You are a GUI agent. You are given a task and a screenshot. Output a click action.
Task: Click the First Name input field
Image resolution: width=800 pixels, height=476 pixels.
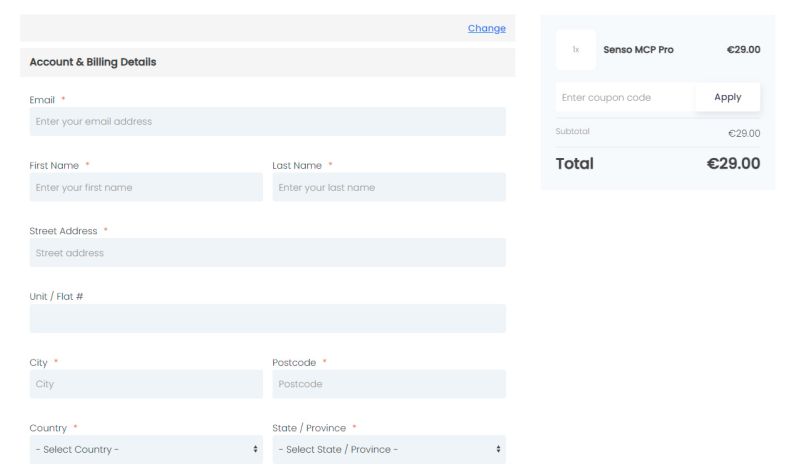click(x=146, y=187)
